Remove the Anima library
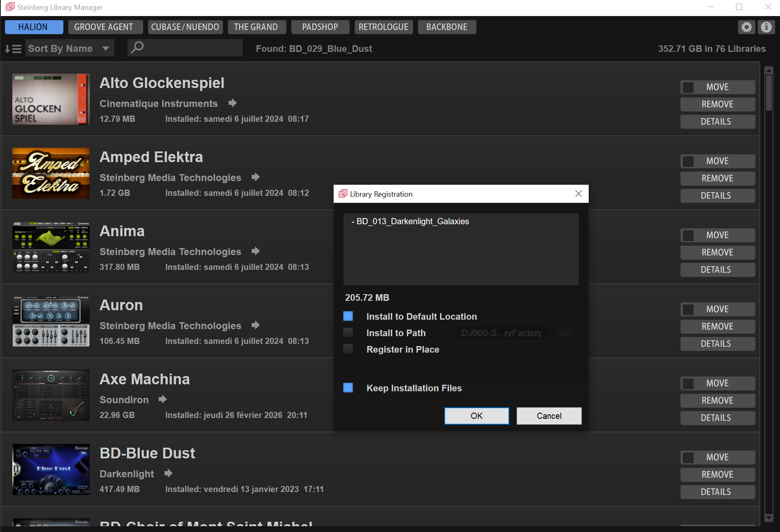 point(717,253)
